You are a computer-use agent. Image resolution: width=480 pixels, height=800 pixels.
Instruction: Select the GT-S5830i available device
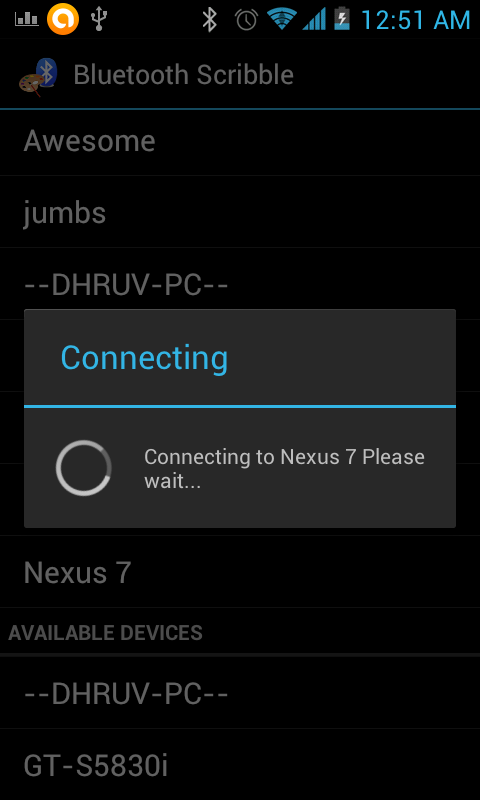click(x=240, y=765)
